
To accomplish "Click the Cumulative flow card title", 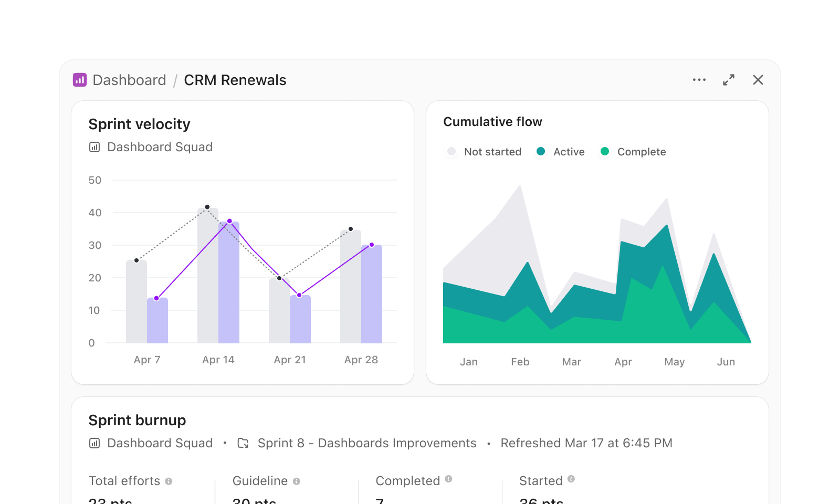I will 492,121.
